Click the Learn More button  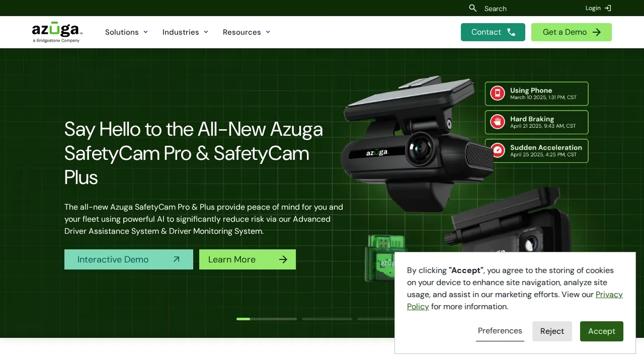[x=248, y=259]
